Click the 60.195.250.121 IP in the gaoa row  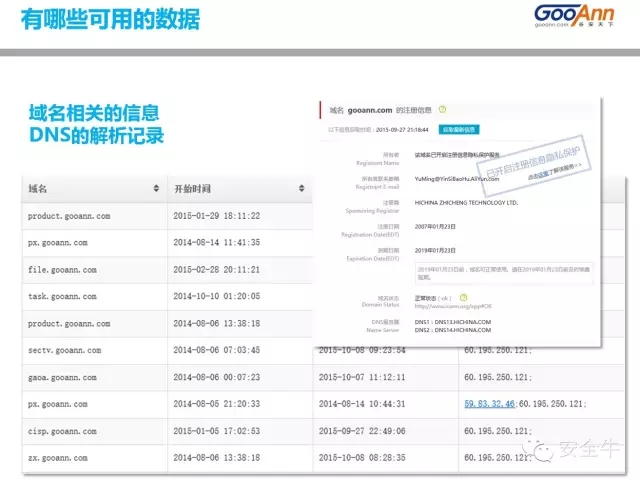click(x=498, y=377)
